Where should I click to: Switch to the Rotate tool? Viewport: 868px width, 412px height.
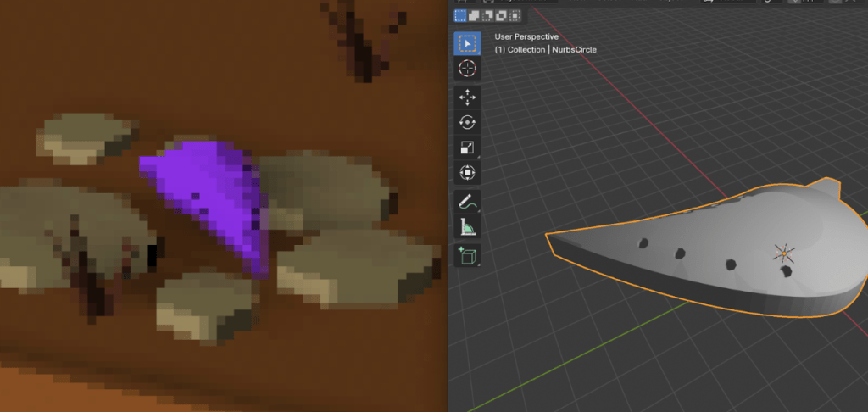coord(467,122)
